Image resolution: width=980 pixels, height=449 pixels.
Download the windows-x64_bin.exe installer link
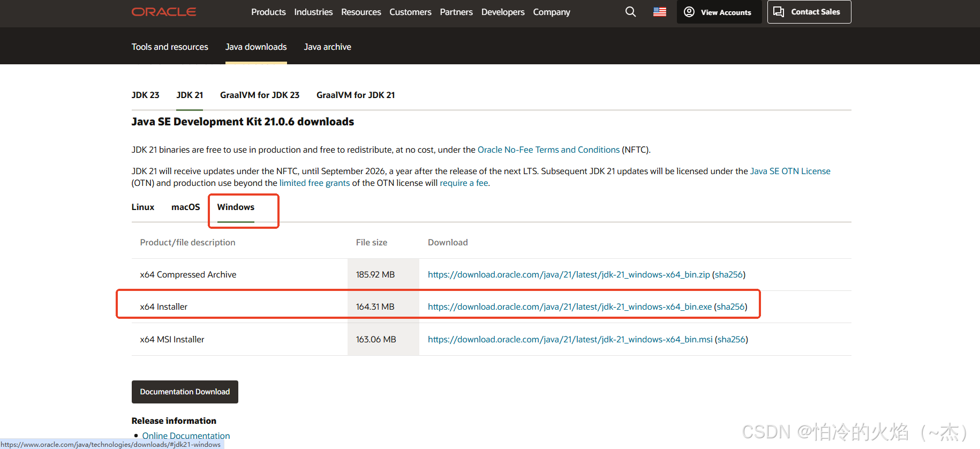(570, 306)
